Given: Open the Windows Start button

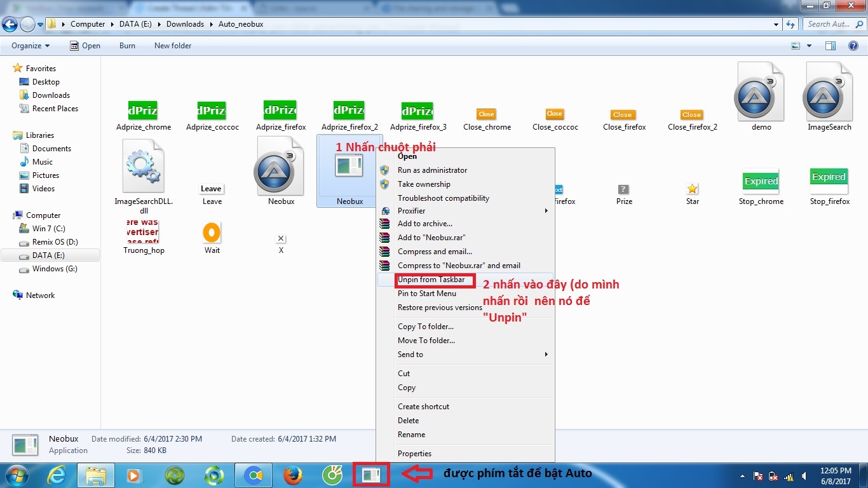Looking at the screenshot, I should click(17, 475).
